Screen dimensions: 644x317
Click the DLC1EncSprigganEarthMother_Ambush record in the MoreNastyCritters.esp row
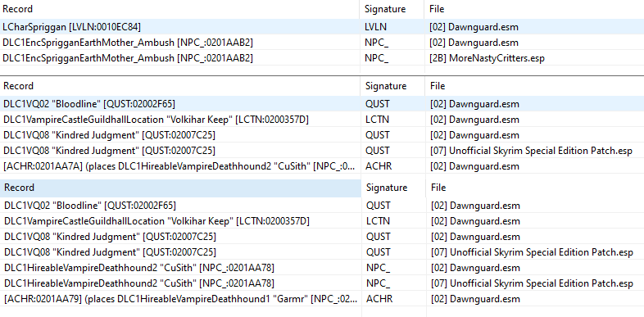[128, 58]
